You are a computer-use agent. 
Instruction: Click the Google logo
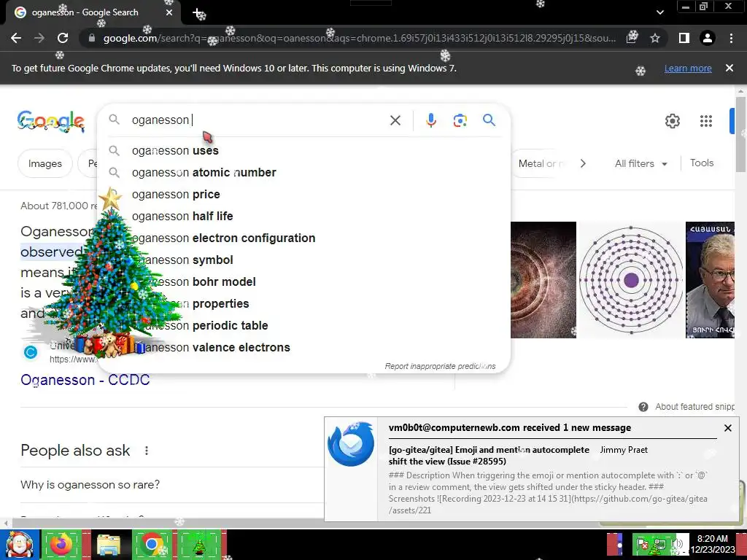pos(52,121)
